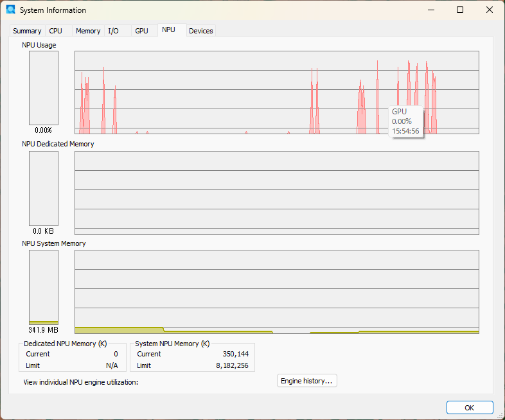Click Dedicated NPU Memory limit N/A
The image size is (505, 420).
pos(112,365)
